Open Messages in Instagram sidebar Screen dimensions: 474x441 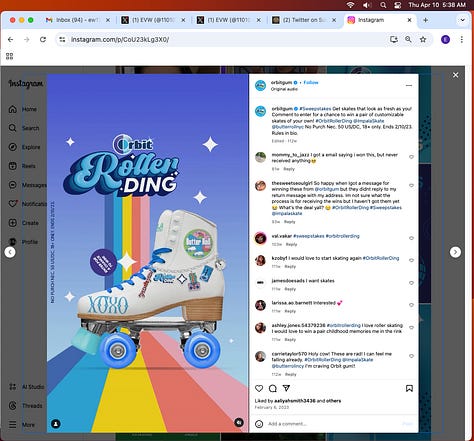tap(27, 185)
